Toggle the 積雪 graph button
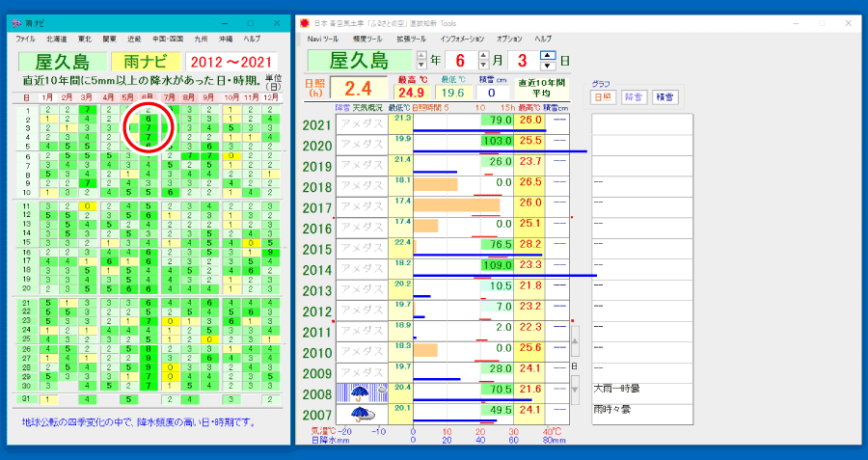Image resolution: width=868 pixels, height=460 pixels. pyautogui.click(x=665, y=96)
